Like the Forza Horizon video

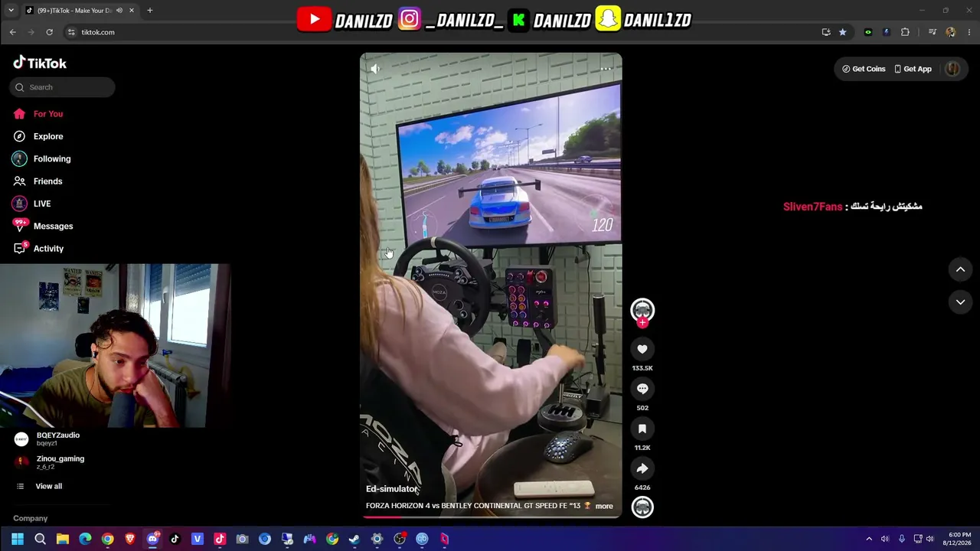pyautogui.click(x=642, y=349)
